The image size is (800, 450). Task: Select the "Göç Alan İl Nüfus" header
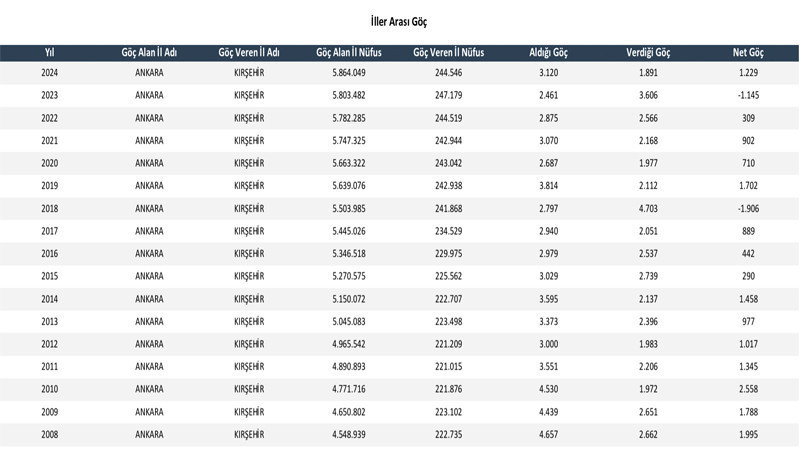click(x=348, y=52)
